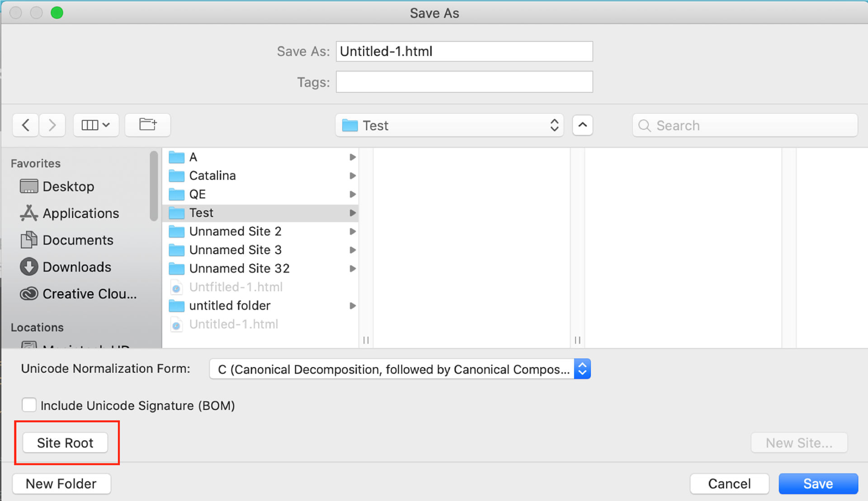Viewport: 868px width, 501px height.
Task: Click the Save button
Action: click(817, 483)
